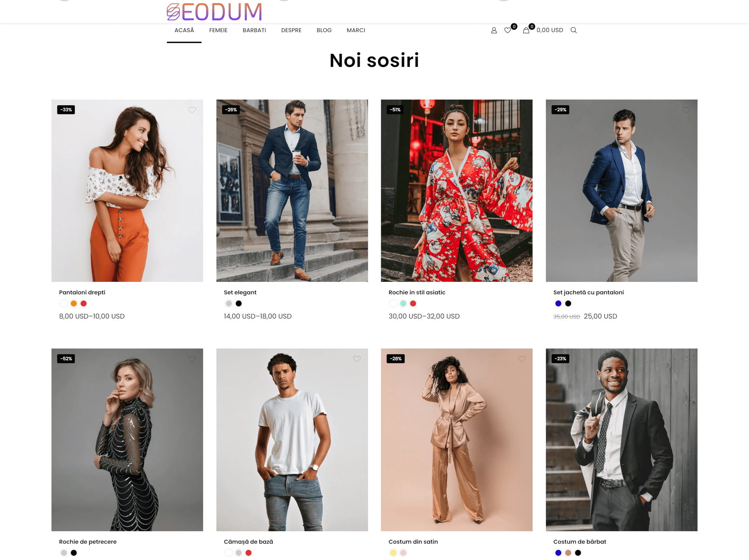
Task: Click the EODUM logo
Action: [214, 12]
